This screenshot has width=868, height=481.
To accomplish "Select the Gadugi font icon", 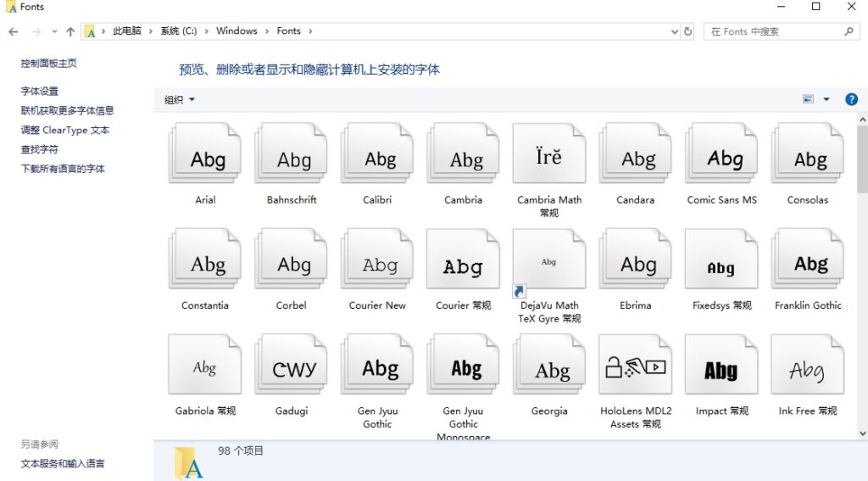I will coord(292,364).
